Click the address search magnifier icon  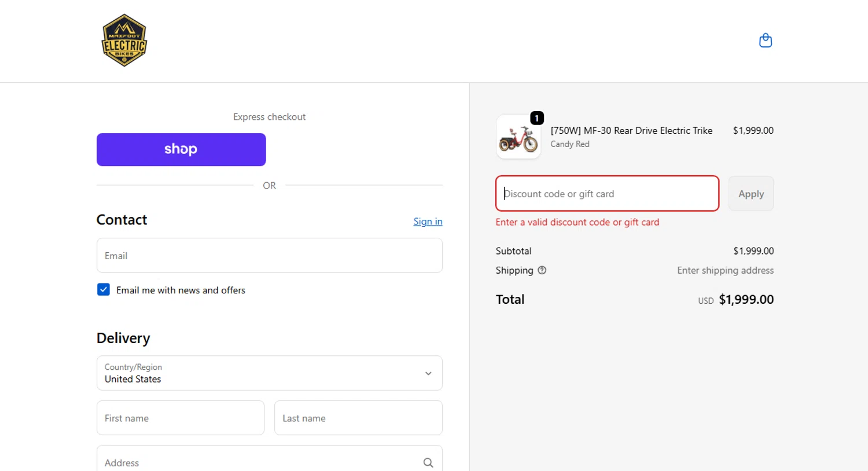point(428,462)
